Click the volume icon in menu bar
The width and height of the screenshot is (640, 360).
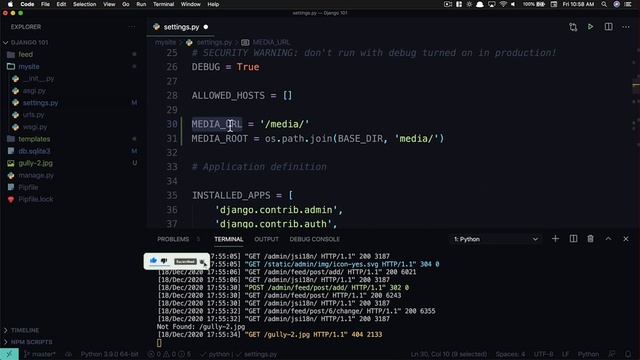pos(513,4)
